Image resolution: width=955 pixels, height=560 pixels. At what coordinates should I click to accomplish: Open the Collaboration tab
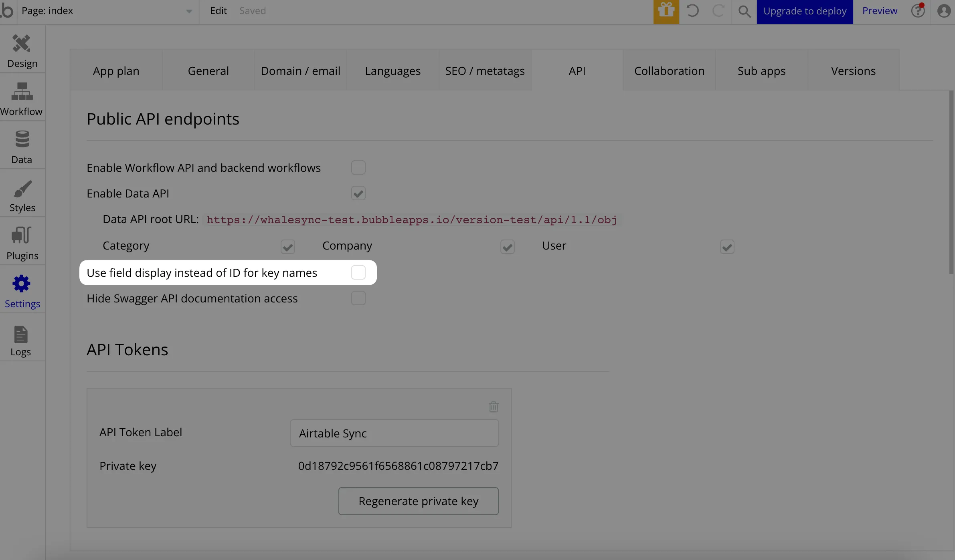click(670, 71)
